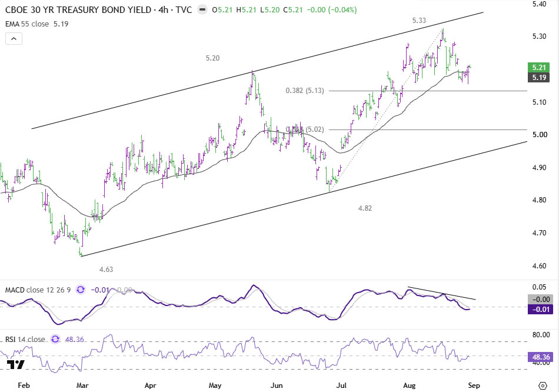Click the Mar time axis label
The width and height of the screenshot is (559, 392).
click(82, 386)
